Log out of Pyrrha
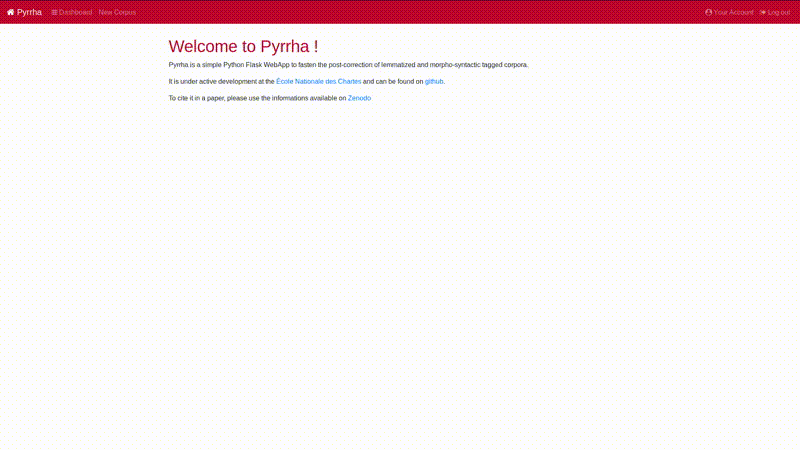 click(x=775, y=12)
